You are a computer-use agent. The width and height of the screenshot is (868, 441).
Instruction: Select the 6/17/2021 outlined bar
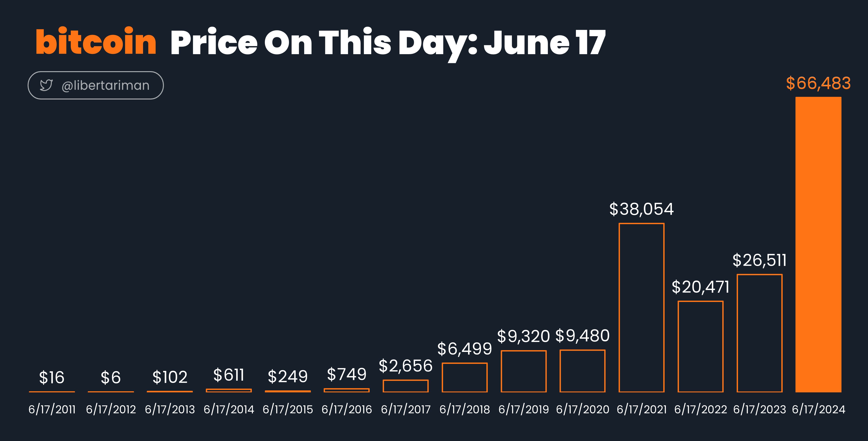pyautogui.click(x=641, y=307)
